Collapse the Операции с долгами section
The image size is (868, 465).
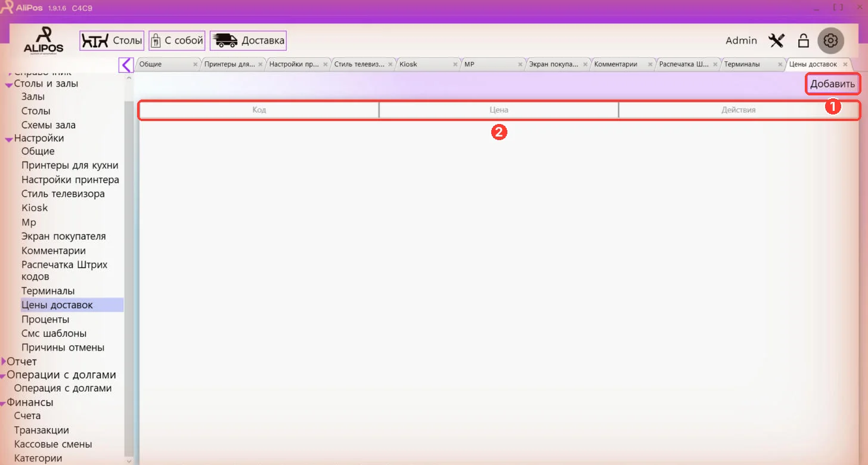point(3,376)
